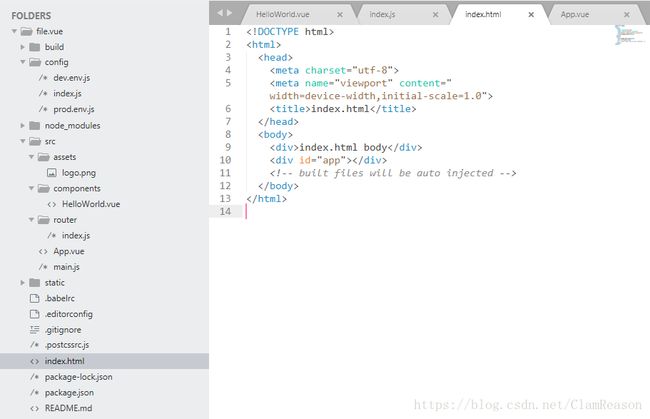Click the code icon beside README.md
The height and width of the screenshot is (419, 650).
point(35,409)
